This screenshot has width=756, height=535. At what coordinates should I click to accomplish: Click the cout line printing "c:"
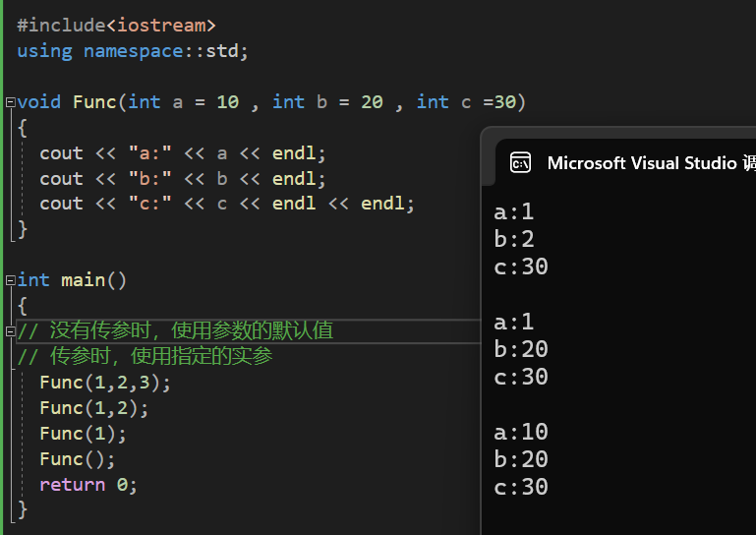pyautogui.click(x=227, y=204)
